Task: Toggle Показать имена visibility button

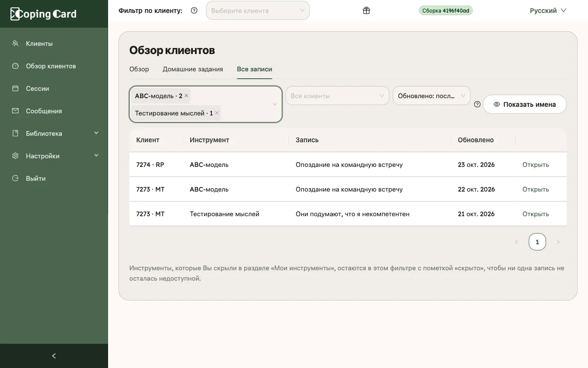Action: [x=524, y=104]
